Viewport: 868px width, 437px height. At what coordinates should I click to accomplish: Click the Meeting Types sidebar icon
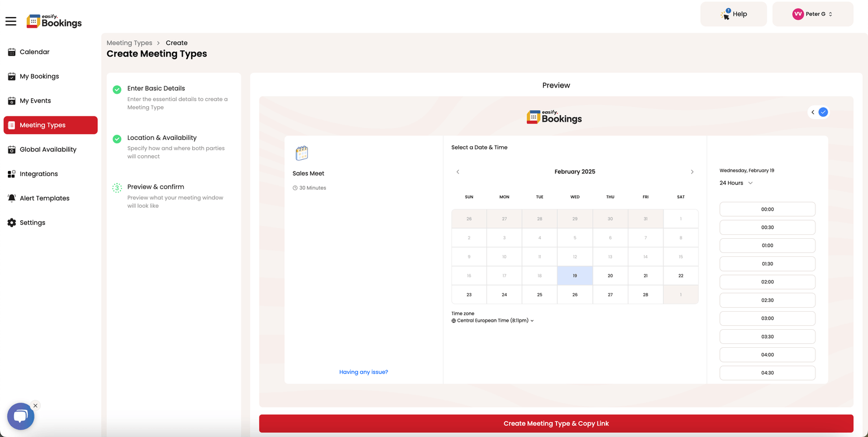click(11, 125)
